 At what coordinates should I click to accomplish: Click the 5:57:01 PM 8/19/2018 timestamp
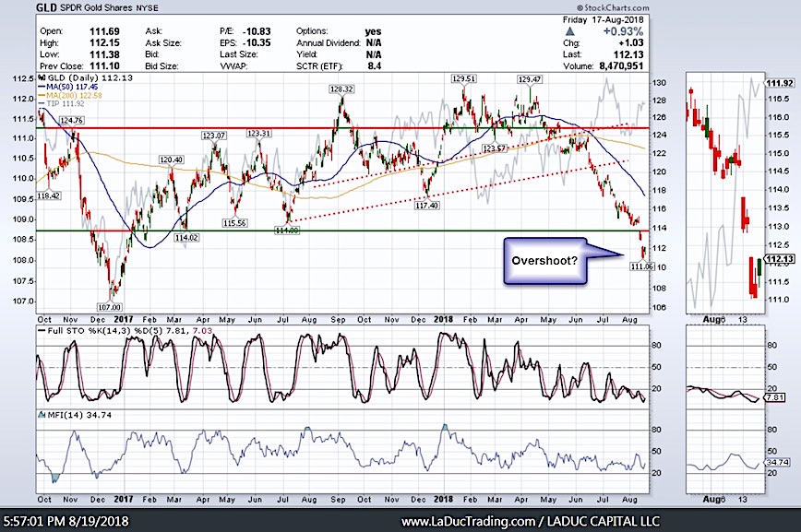[66, 521]
